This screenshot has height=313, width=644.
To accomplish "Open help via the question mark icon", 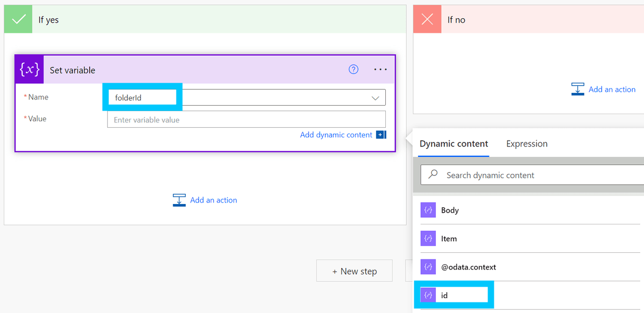I will point(353,69).
